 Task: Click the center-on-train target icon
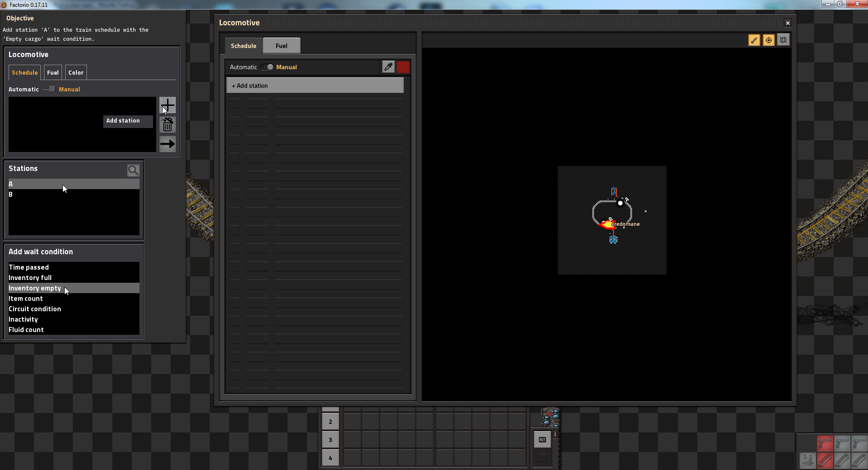[768, 40]
